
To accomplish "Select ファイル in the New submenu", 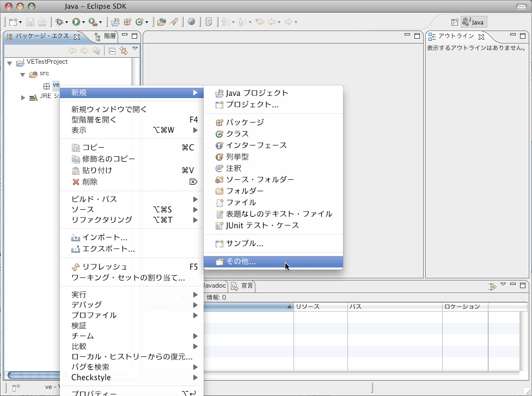I will point(273,203).
